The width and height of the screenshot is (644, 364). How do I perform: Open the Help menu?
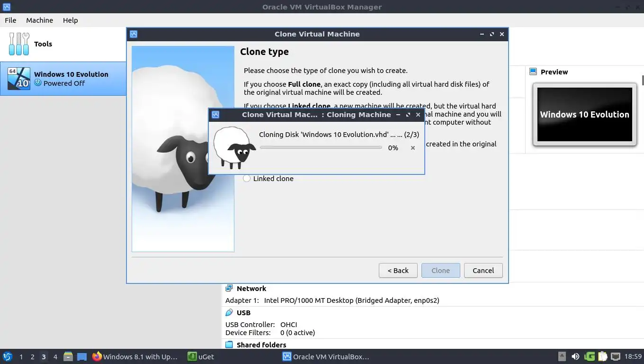click(x=71, y=20)
